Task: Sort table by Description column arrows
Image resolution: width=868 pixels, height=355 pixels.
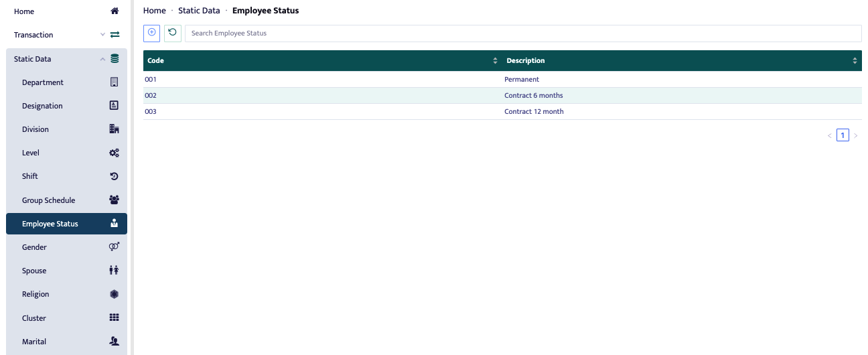Action: [x=855, y=61]
